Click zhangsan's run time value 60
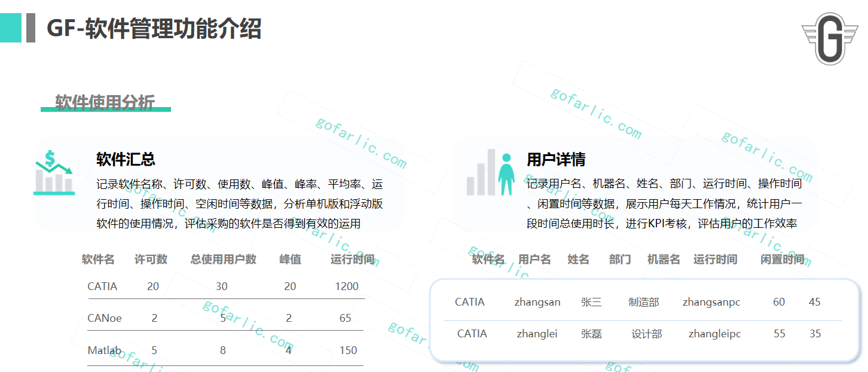This screenshot has height=372, width=868. (779, 302)
